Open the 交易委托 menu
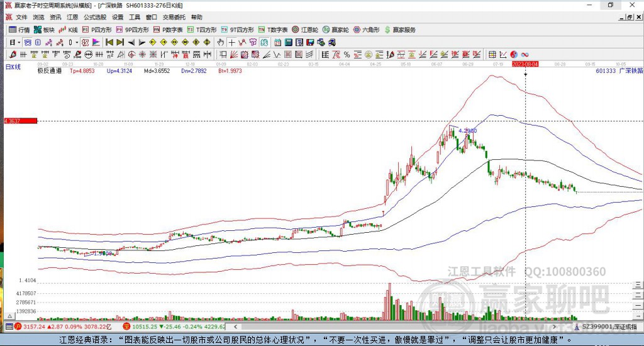The width and height of the screenshot is (644, 346). coord(174,17)
